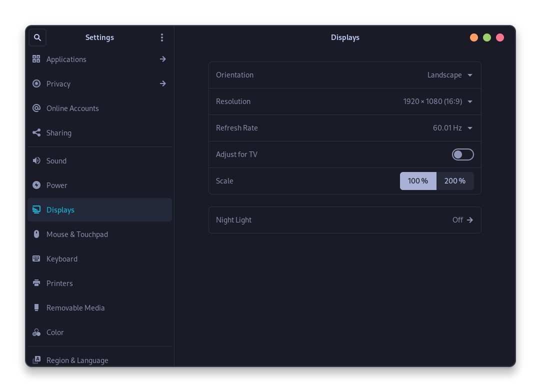Select the Color icon in sidebar
541x392 pixels.
(36, 332)
